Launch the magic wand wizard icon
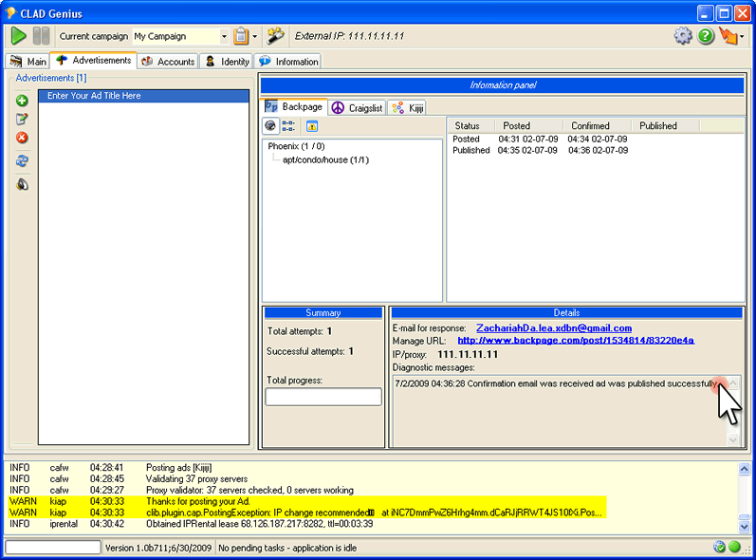 click(x=276, y=36)
